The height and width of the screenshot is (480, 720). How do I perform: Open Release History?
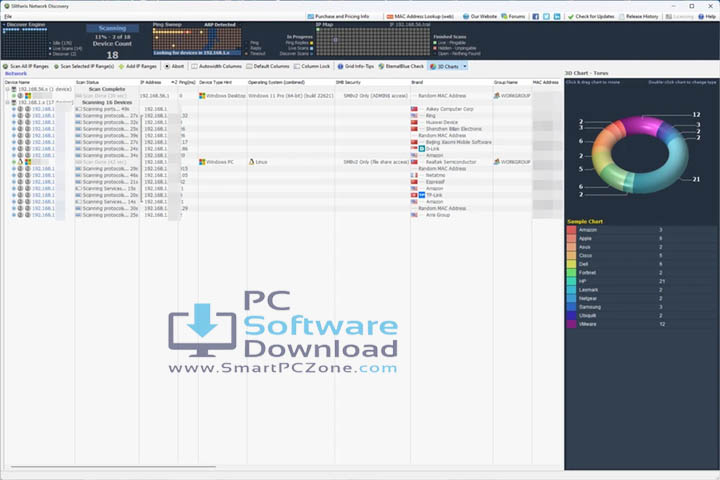[638, 17]
